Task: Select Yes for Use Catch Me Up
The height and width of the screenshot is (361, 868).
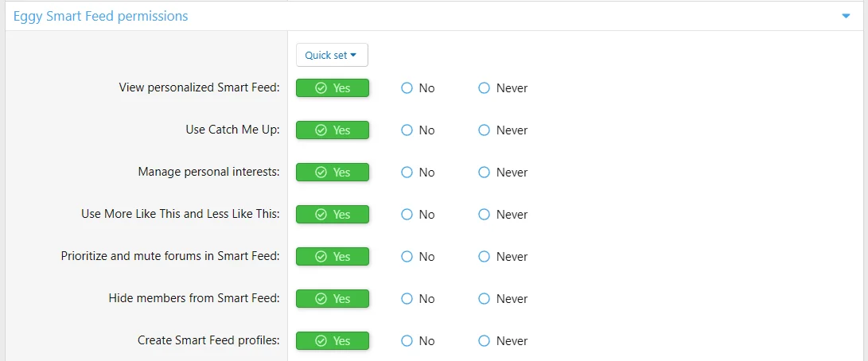Action: click(332, 130)
